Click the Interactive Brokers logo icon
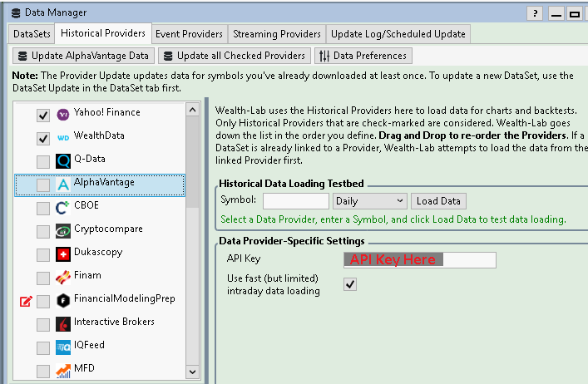The image size is (588, 384). pyautogui.click(x=63, y=324)
